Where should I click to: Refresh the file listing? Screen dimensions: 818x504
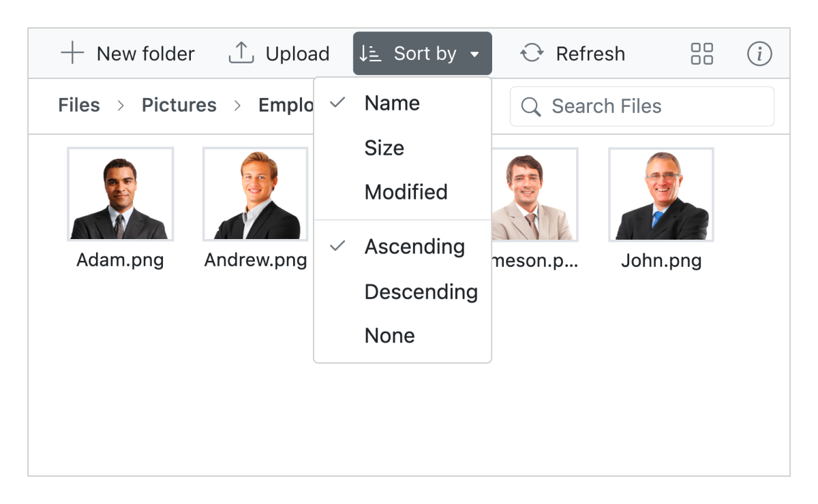click(573, 53)
